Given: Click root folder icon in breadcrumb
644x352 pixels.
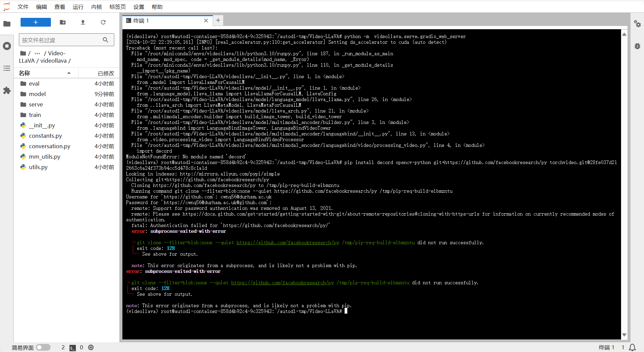Looking at the screenshot, I should click(23, 53).
